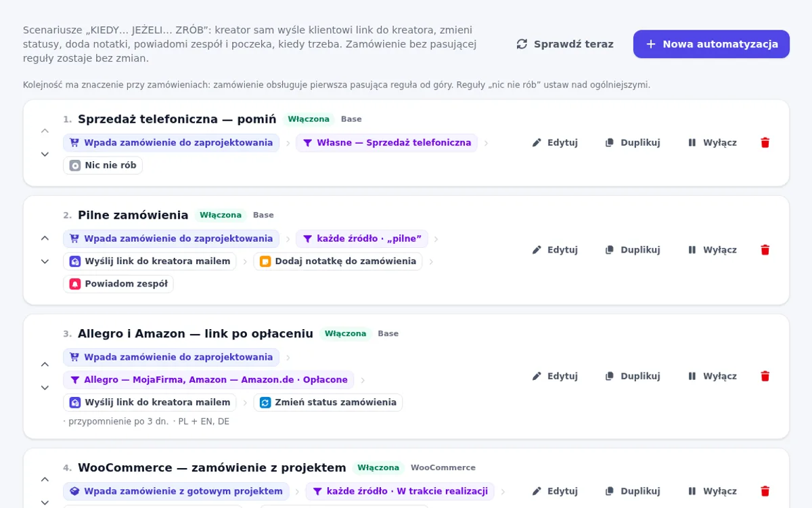
Task: Disable Pilne zamówienia rule with Wyłącz
Action: (712, 250)
